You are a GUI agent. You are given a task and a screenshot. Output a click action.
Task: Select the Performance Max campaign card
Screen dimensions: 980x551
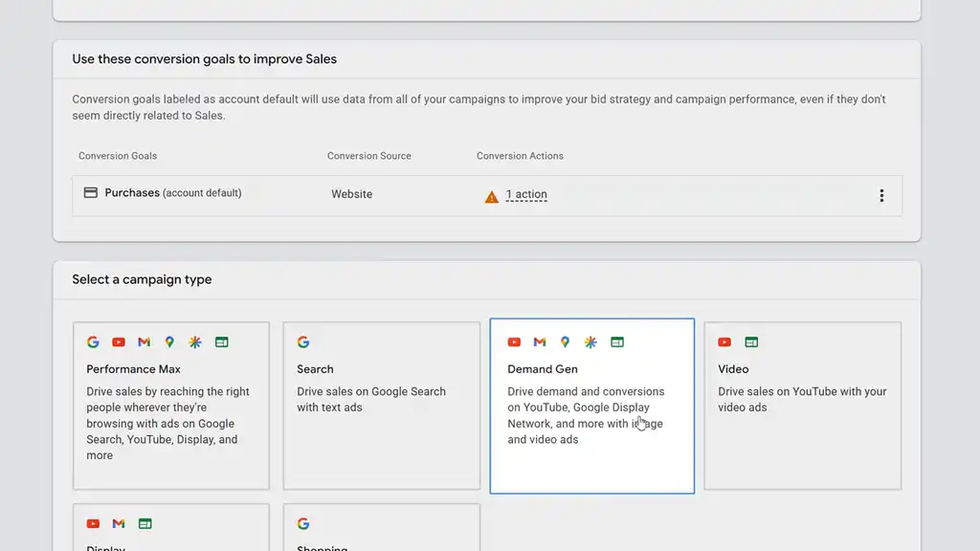171,406
